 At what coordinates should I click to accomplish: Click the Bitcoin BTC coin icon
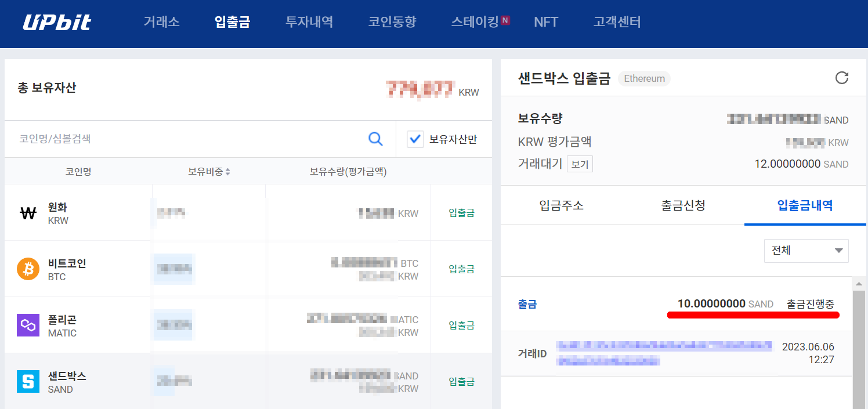coord(28,269)
